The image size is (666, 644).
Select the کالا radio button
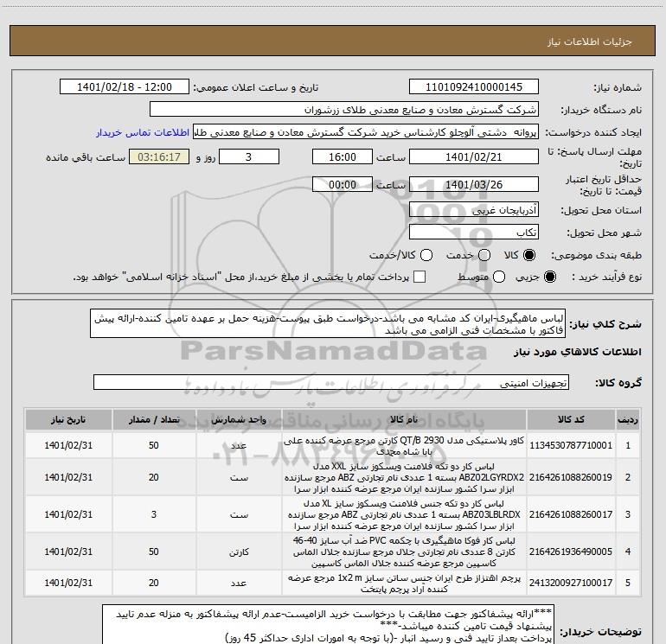point(528,255)
